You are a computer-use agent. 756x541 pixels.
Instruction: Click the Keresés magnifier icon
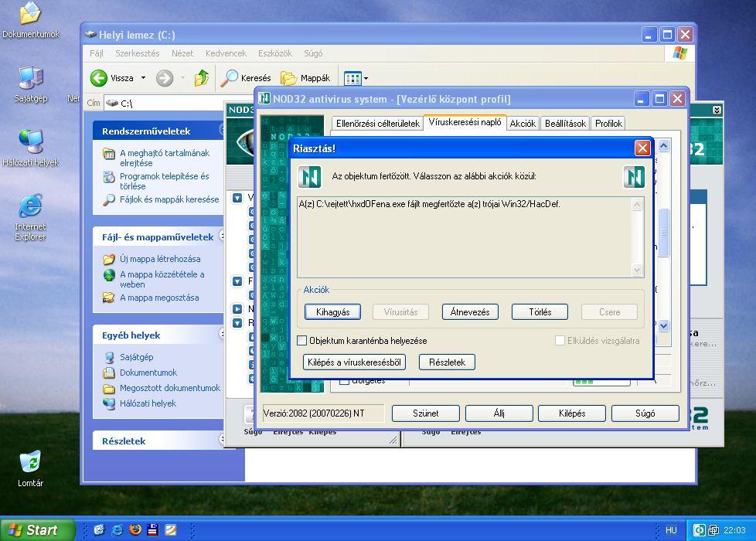click(230, 77)
